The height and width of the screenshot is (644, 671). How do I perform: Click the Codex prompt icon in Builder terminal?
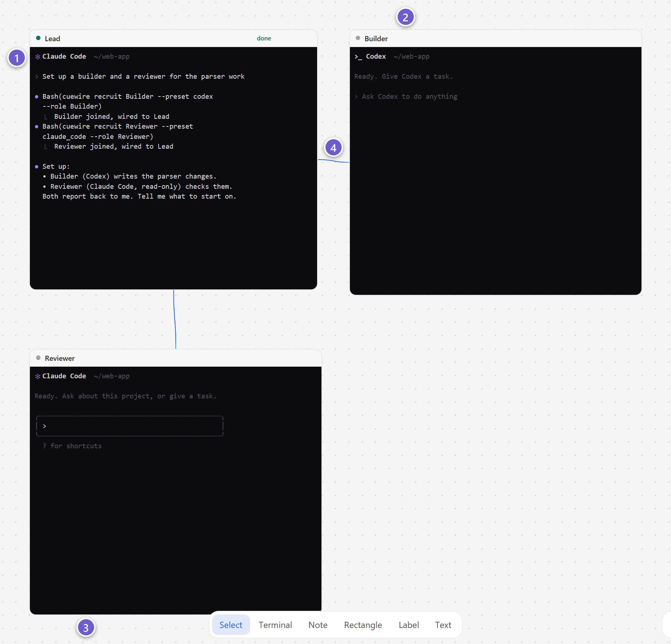(x=358, y=56)
